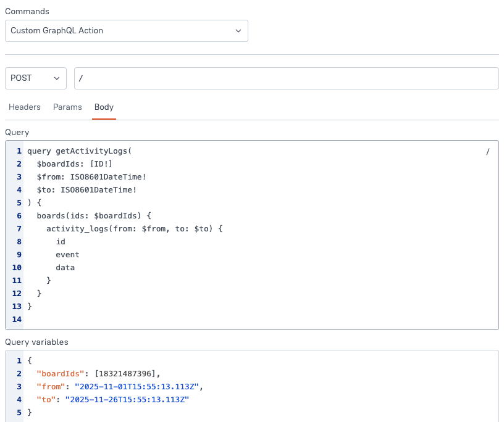Image resolution: width=504 pixels, height=422 pixels.
Task: Click the chevron on Custom GraphQL Action
Action: [238, 31]
